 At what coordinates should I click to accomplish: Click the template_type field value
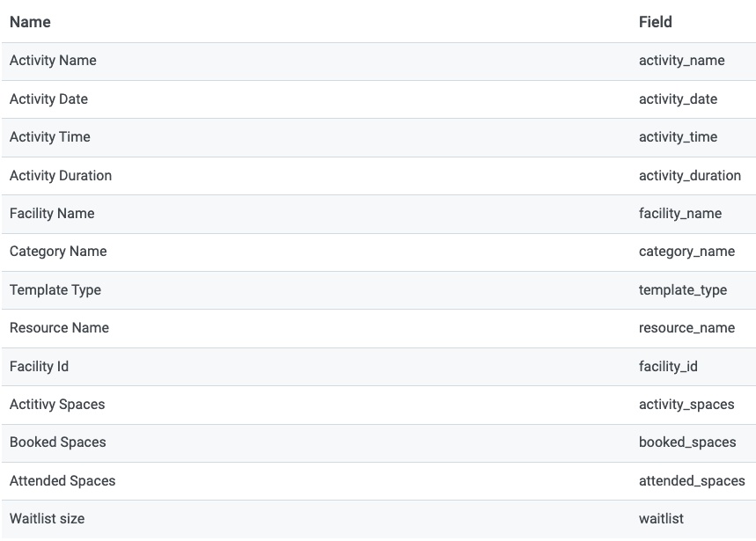[683, 290]
